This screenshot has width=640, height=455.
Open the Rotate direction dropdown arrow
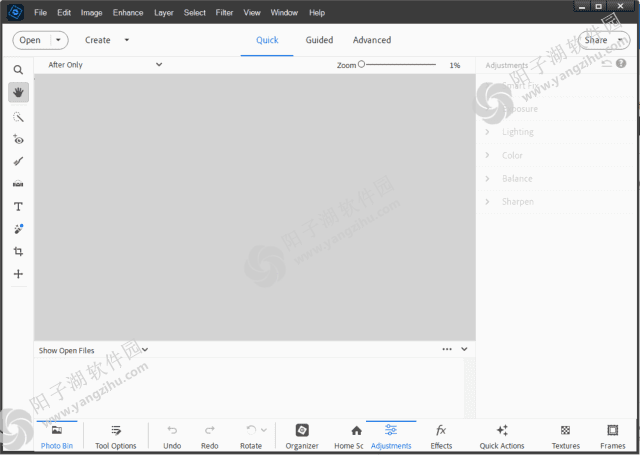(x=264, y=430)
